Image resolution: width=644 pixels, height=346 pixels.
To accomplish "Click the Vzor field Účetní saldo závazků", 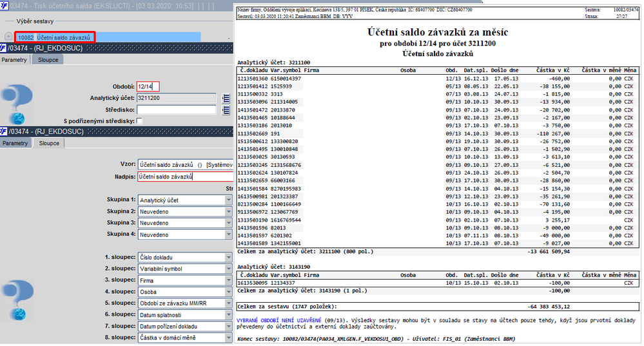I will (185, 164).
